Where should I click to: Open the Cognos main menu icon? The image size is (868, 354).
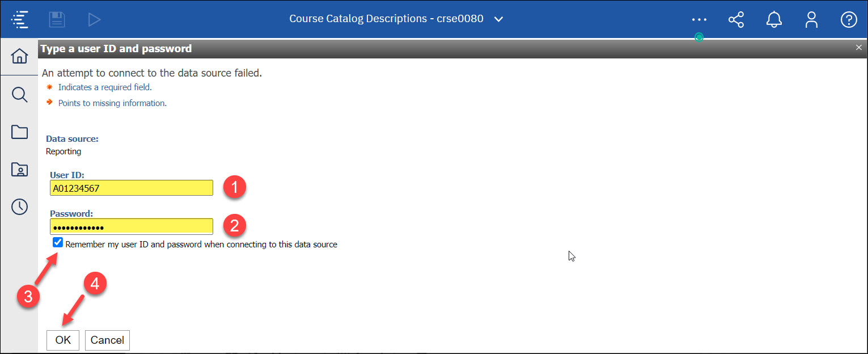tap(20, 19)
